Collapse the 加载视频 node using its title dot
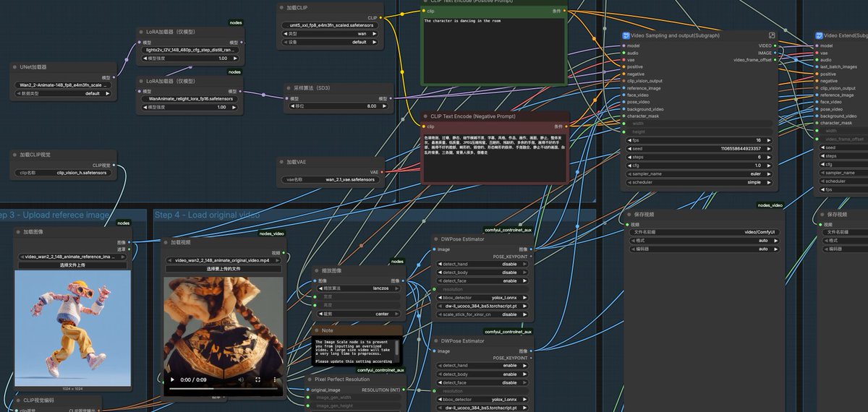This screenshot has width=868, height=412. tap(166, 242)
